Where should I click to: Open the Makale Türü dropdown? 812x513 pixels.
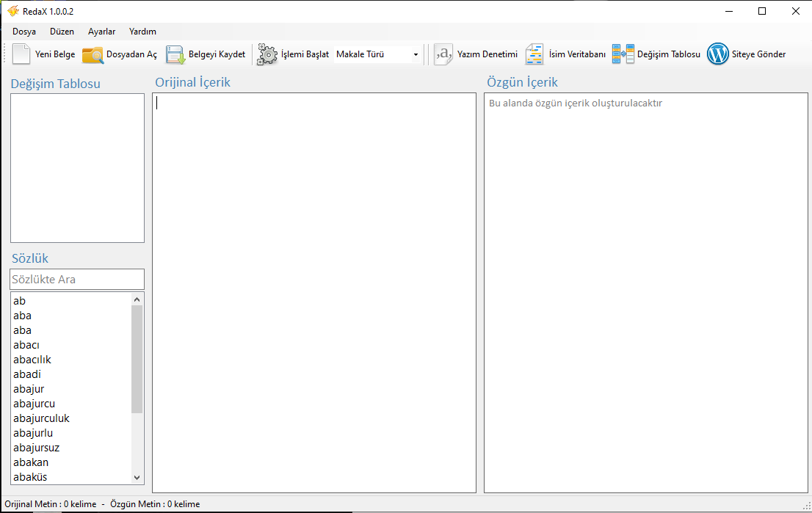pos(416,54)
